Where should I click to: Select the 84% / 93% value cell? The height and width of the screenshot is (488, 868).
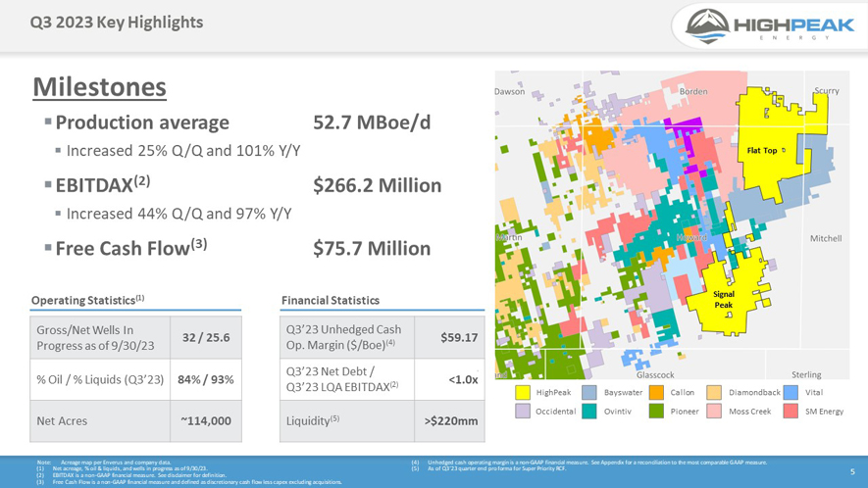pyautogui.click(x=206, y=379)
